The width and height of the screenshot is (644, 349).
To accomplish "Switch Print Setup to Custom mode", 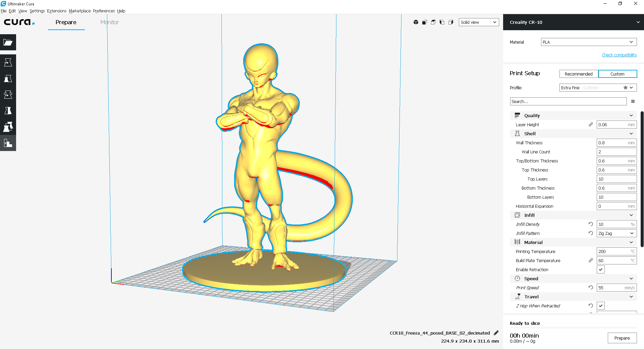I will [618, 74].
